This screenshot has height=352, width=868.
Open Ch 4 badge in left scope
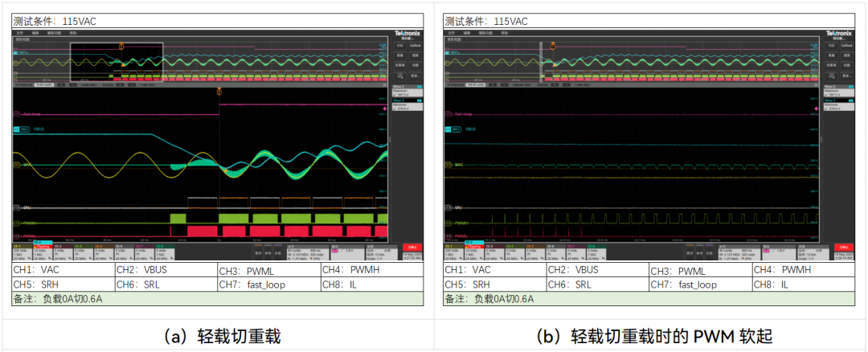84,252
